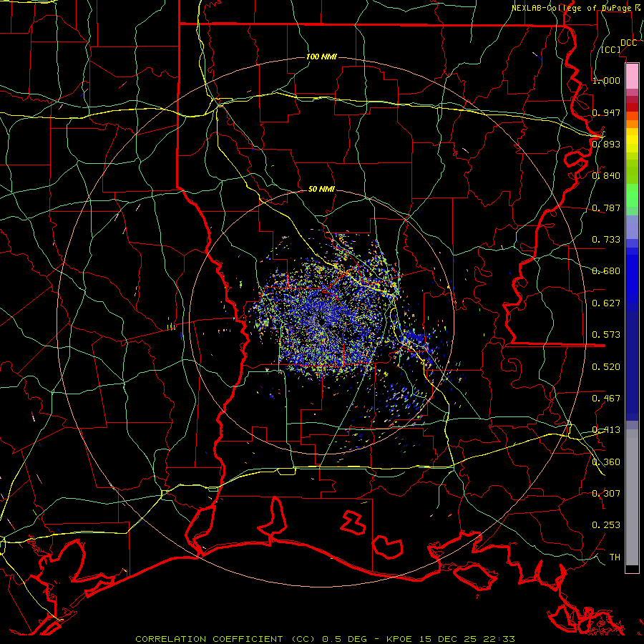Pick the pink band atop the color bar
Screen dimensions: 644x644
pyautogui.click(x=632, y=76)
